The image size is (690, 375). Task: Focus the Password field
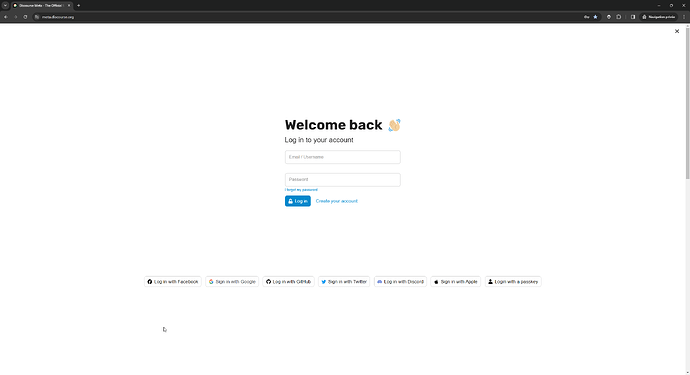click(342, 180)
